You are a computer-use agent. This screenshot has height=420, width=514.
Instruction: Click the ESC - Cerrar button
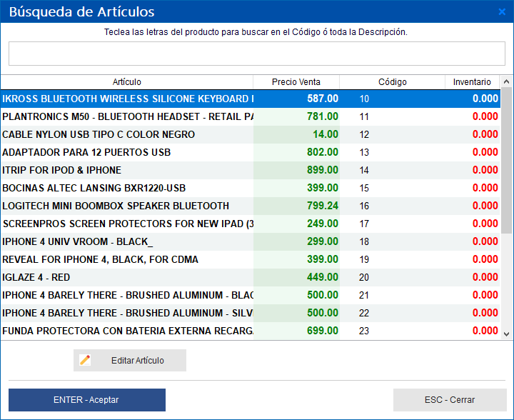(x=450, y=400)
